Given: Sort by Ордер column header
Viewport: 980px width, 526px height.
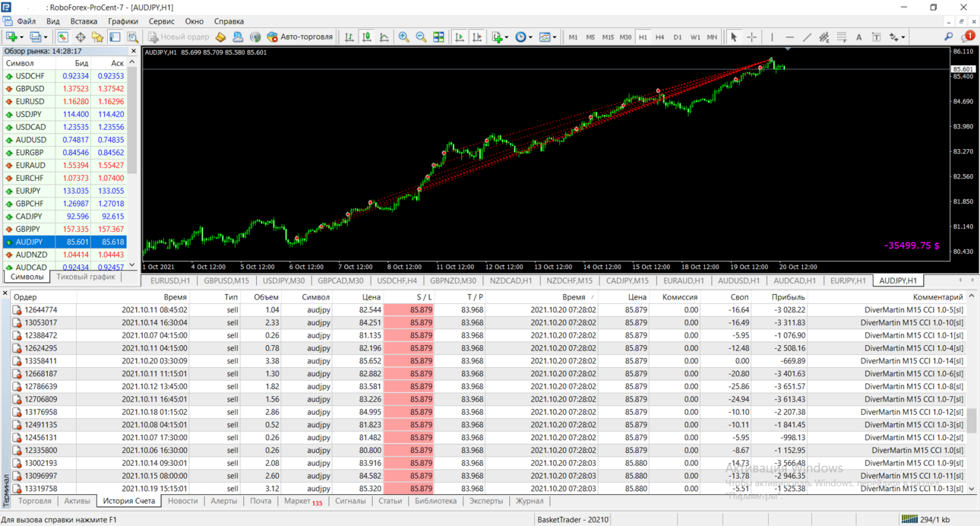Looking at the screenshot, I should [x=43, y=297].
